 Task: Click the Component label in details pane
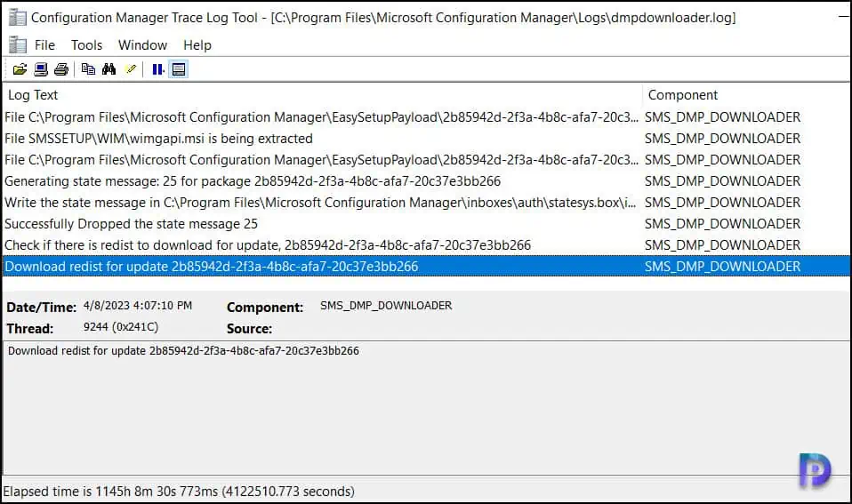265,308
